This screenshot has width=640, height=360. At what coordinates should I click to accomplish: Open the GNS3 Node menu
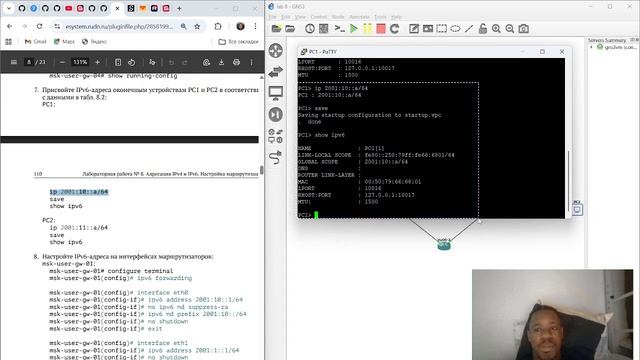pos(338,17)
